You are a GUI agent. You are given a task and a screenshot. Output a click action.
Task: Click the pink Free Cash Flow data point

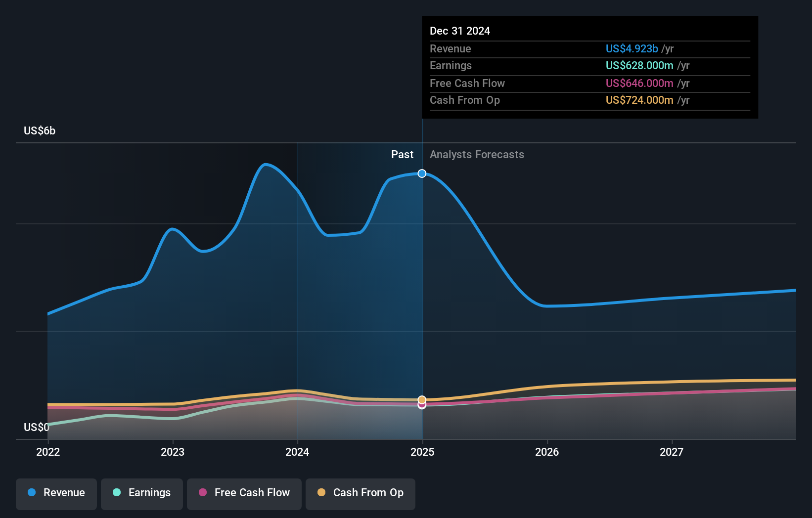[422, 405]
